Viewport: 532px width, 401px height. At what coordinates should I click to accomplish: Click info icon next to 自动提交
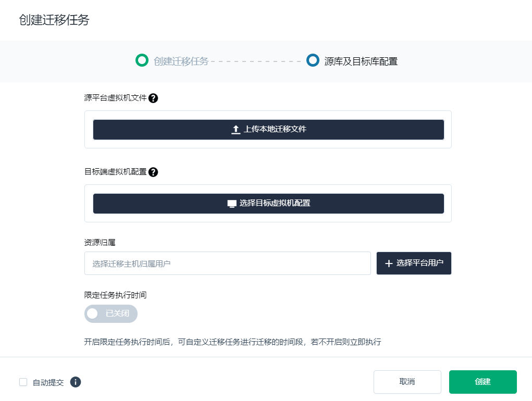[x=76, y=382]
